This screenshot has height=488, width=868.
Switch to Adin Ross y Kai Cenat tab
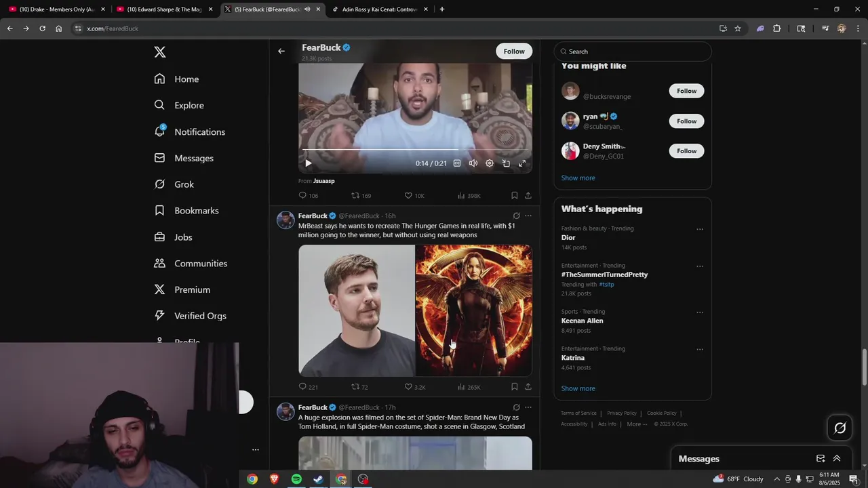coord(380,9)
